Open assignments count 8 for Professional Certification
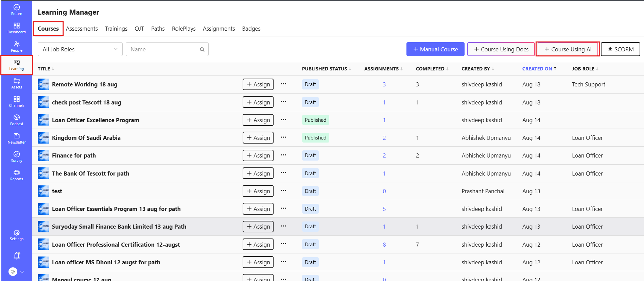644x281 pixels. [x=384, y=245]
